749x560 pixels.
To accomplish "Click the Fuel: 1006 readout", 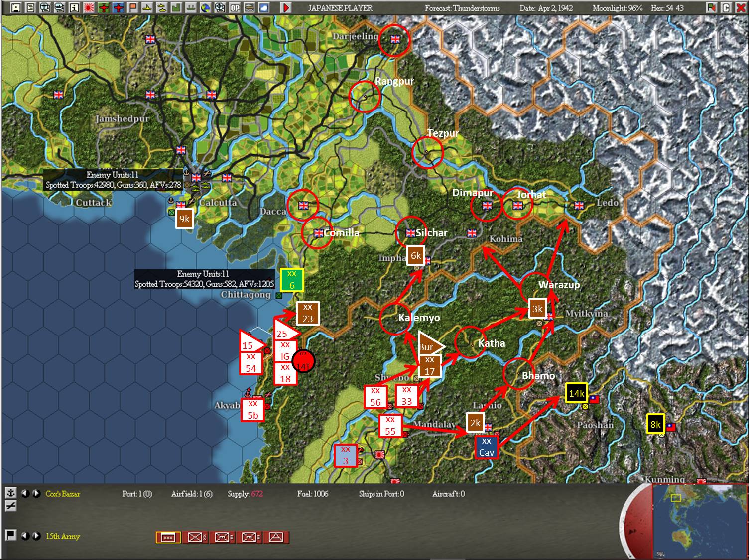I will pyautogui.click(x=313, y=494).
